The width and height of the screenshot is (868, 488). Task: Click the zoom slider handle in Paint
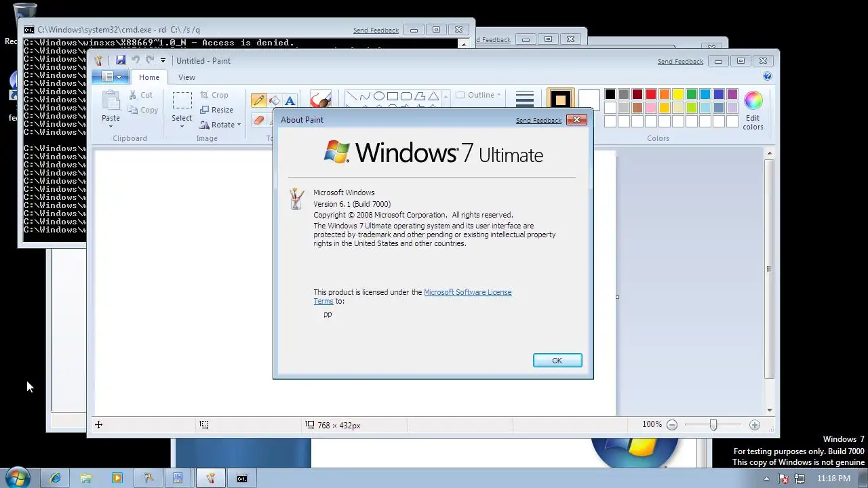click(713, 425)
